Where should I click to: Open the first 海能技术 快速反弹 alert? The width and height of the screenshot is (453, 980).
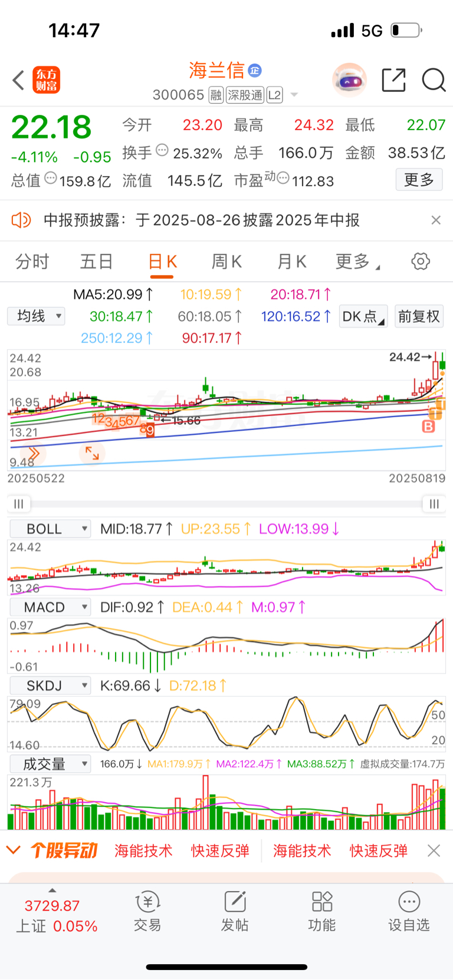click(182, 850)
